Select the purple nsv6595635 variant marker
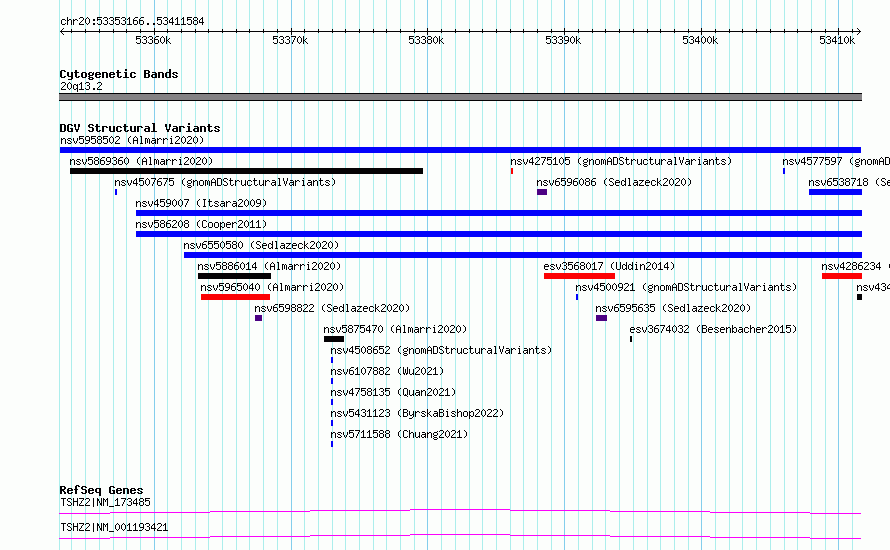 point(602,318)
